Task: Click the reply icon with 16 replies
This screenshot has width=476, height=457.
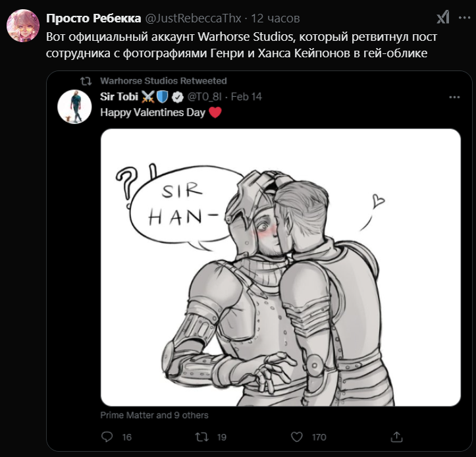Action: (x=109, y=437)
